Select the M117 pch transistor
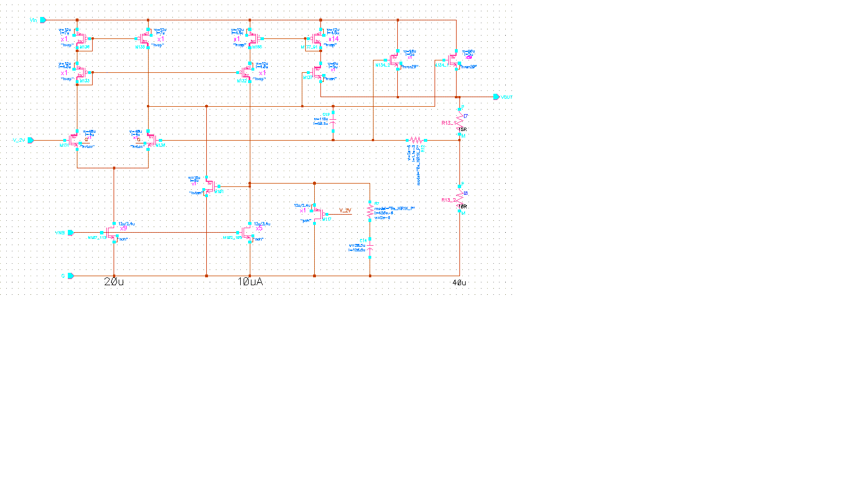 tap(318, 213)
